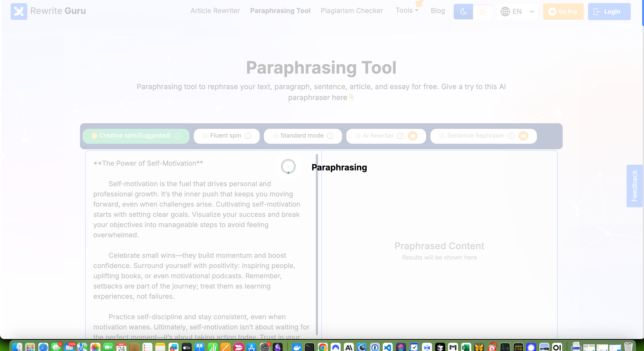Enable dark mode with the moon toggle
The height and width of the screenshot is (351, 644).
point(463,12)
